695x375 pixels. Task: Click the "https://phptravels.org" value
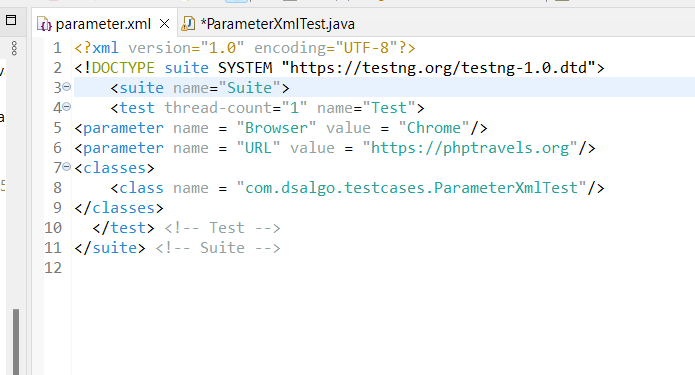pos(470,148)
